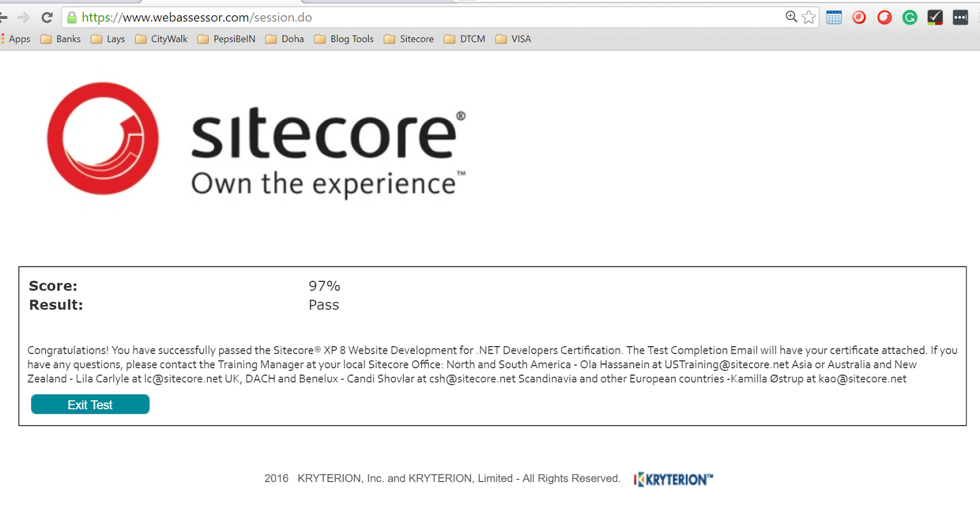Click the Result: label
The image size is (980, 511).
tap(56, 305)
